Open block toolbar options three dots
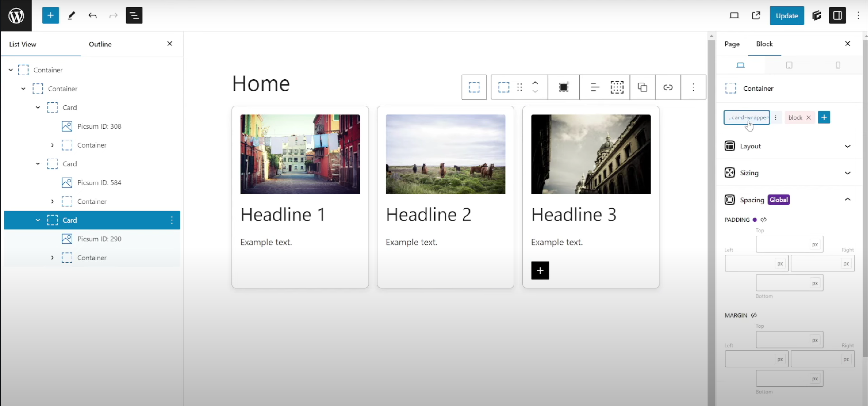The height and width of the screenshot is (406, 868). click(x=693, y=87)
